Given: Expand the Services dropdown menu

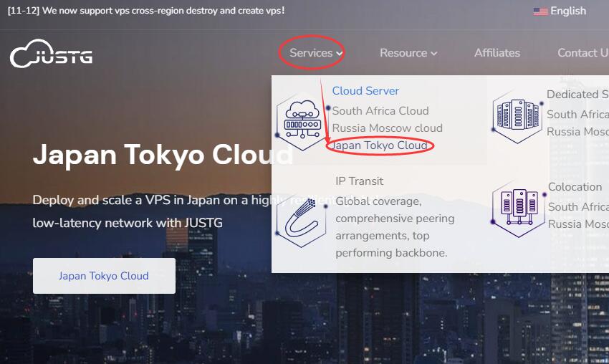Looking at the screenshot, I should [316, 53].
